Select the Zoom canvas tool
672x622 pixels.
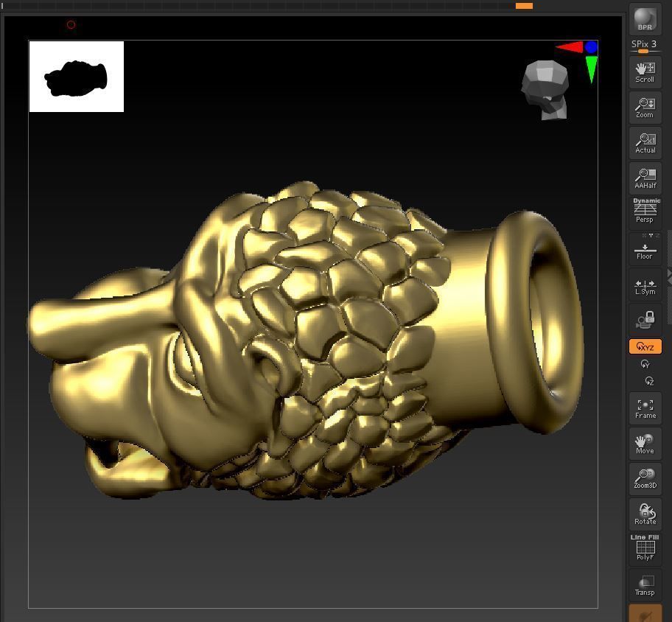645,108
